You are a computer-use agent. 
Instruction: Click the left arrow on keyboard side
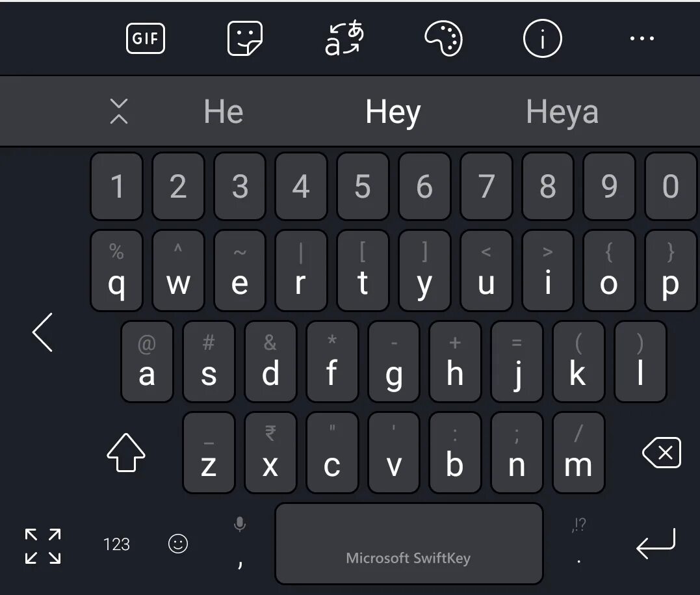tap(42, 332)
